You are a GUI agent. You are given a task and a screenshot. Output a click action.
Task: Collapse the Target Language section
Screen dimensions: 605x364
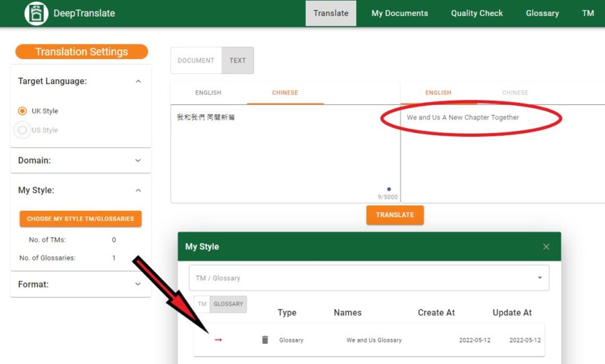[x=138, y=81]
